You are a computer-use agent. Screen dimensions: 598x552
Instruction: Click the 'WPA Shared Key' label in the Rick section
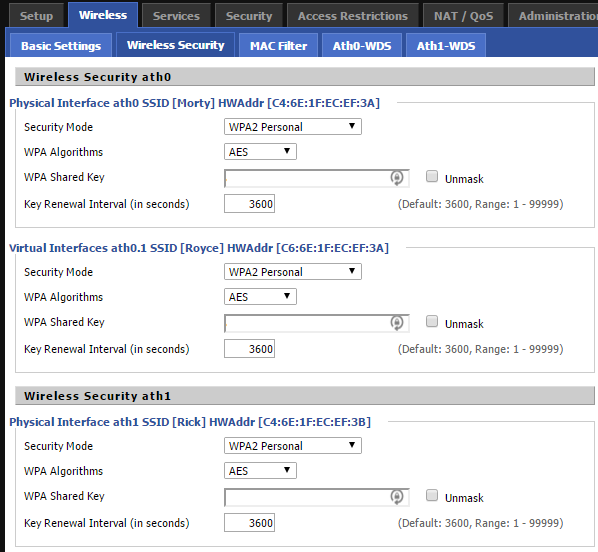pos(64,496)
